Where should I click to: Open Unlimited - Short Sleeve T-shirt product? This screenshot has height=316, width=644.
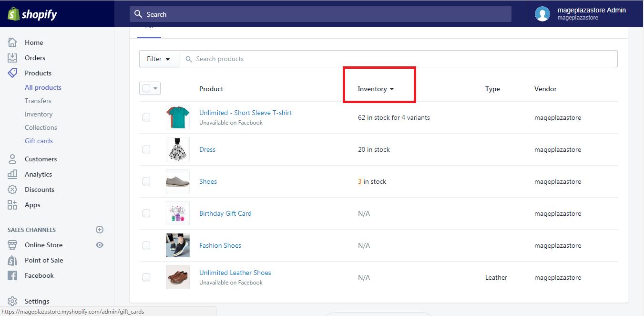click(x=245, y=113)
